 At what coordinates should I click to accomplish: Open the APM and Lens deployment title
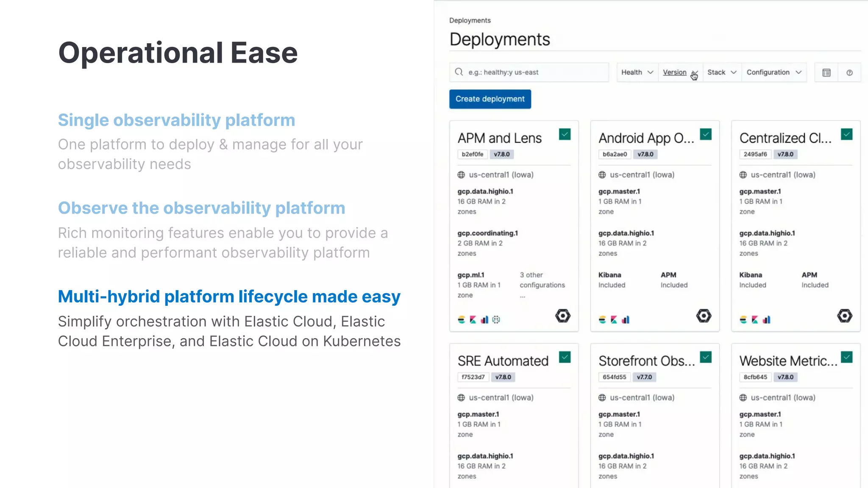pos(499,138)
